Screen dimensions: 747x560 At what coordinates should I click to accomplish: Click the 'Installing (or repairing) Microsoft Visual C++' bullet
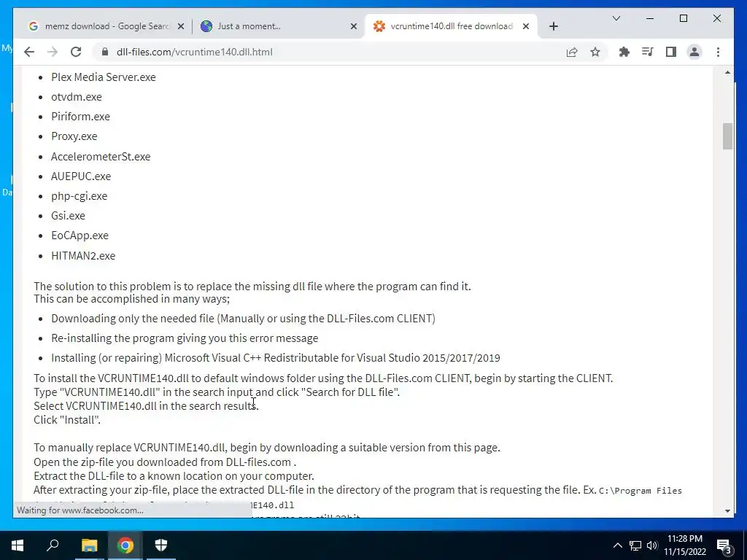pyautogui.click(x=275, y=358)
